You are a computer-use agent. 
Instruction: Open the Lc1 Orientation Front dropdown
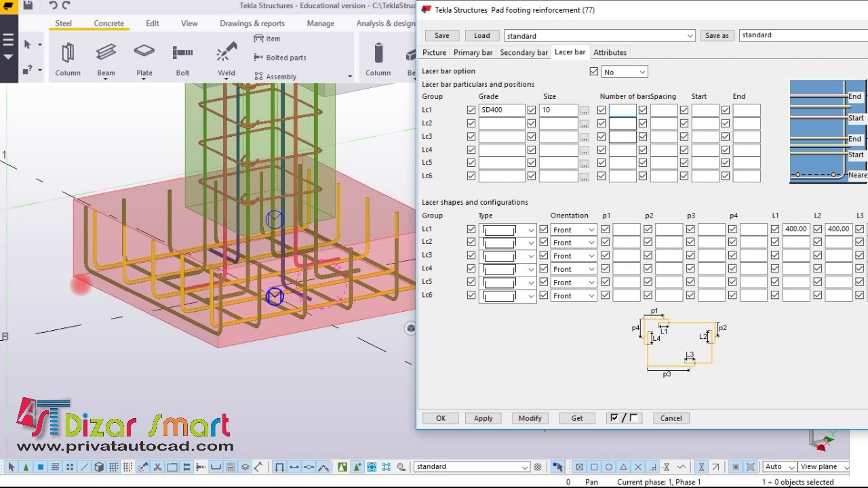573,230
